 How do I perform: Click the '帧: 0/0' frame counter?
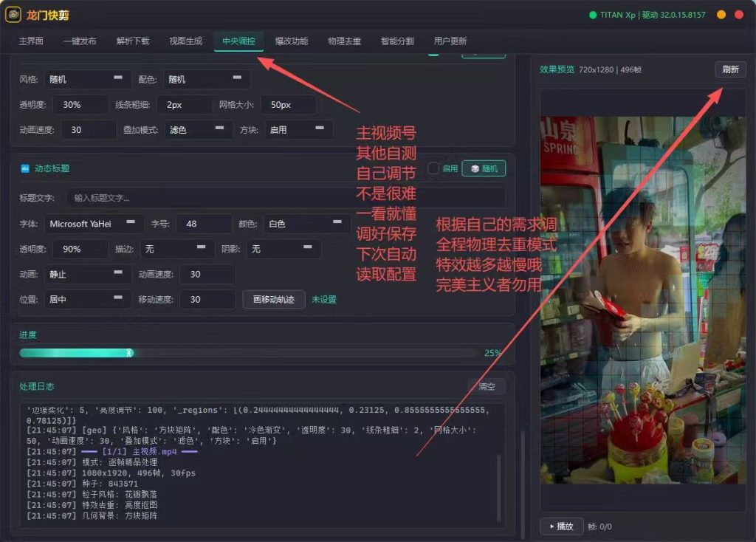[x=599, y=526]
